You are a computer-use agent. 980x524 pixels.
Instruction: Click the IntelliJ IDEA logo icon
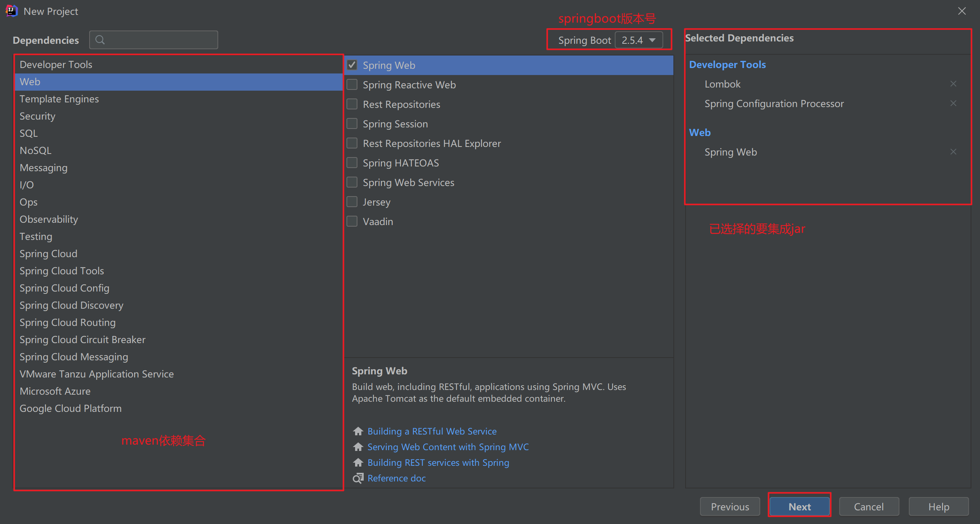11,11
